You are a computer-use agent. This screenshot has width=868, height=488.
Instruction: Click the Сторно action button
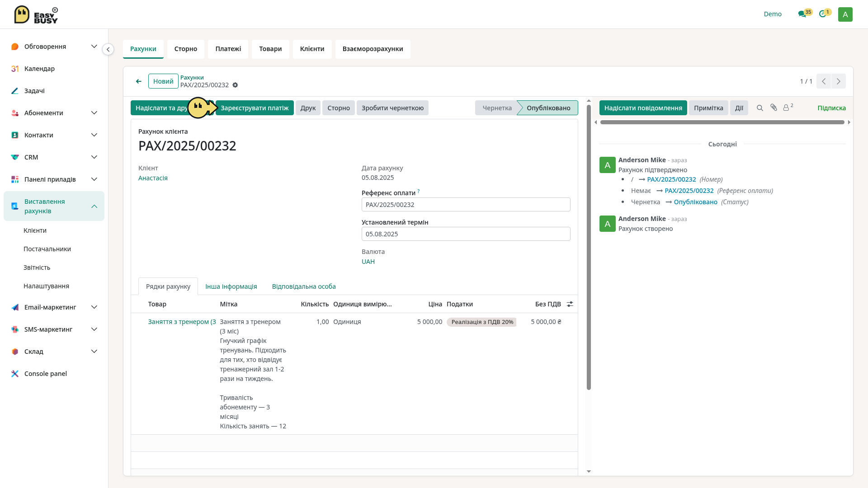coord(339,108)
